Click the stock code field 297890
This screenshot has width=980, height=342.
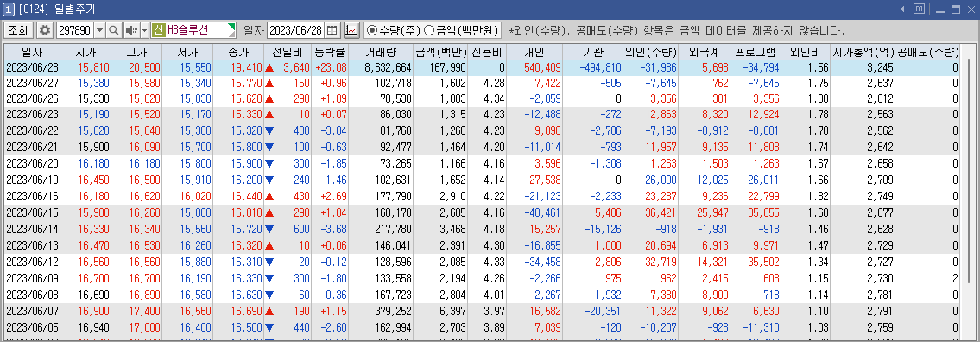point(74,29)
